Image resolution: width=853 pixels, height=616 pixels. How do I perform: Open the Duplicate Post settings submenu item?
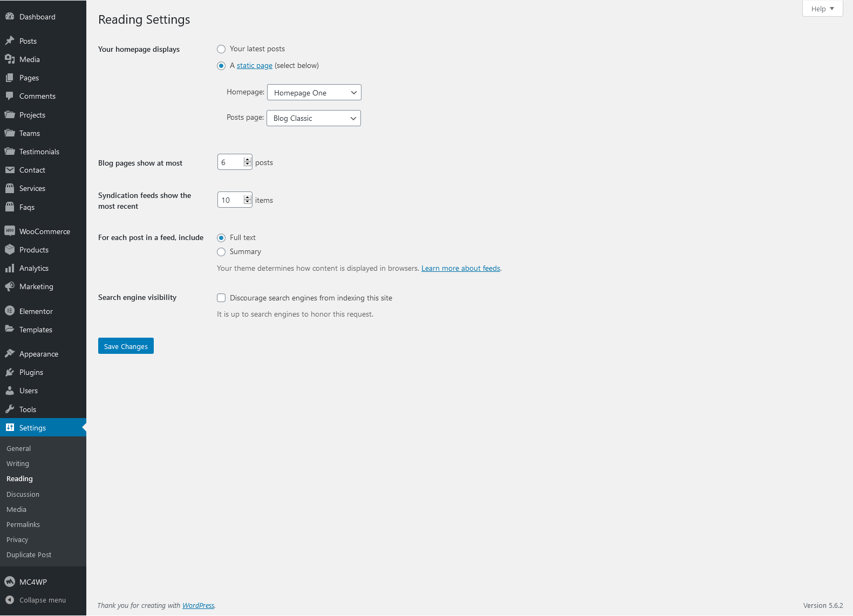[29, 555]
